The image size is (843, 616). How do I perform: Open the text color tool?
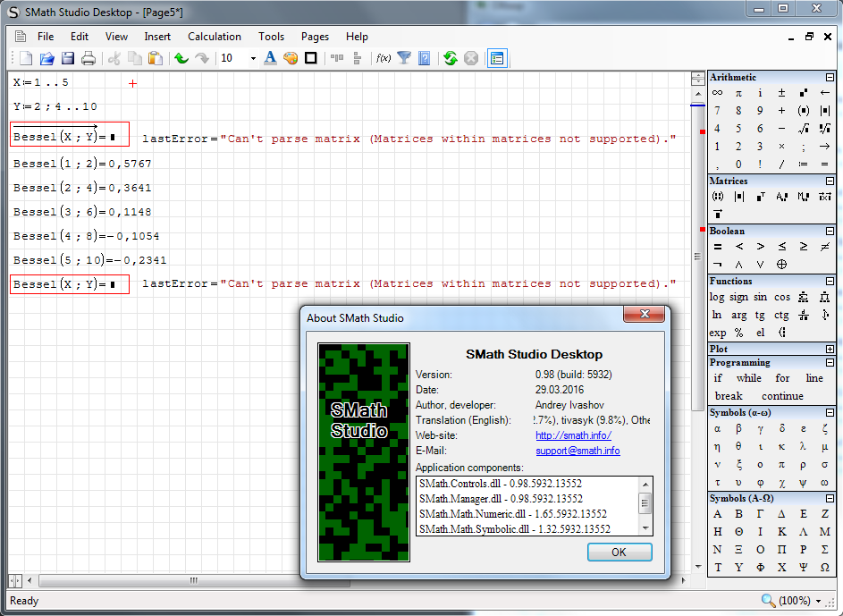pyautogui.click(x=270, y=58)
